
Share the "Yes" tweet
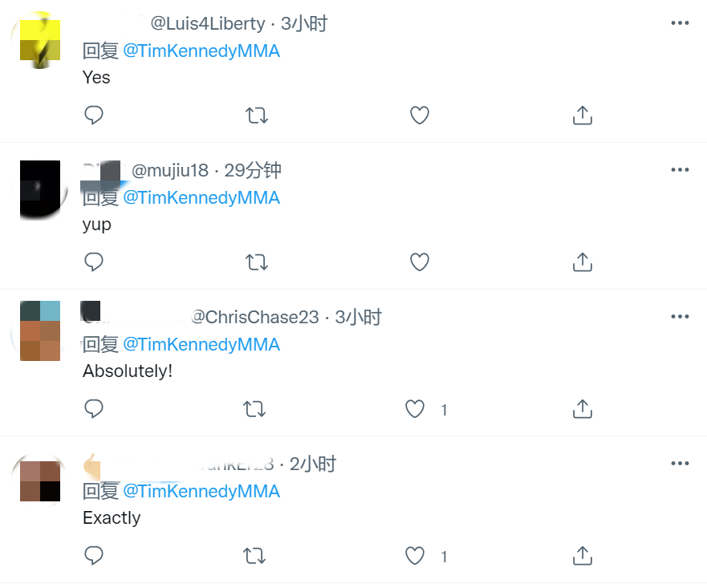pyautogui.click(x=583, y=116)
